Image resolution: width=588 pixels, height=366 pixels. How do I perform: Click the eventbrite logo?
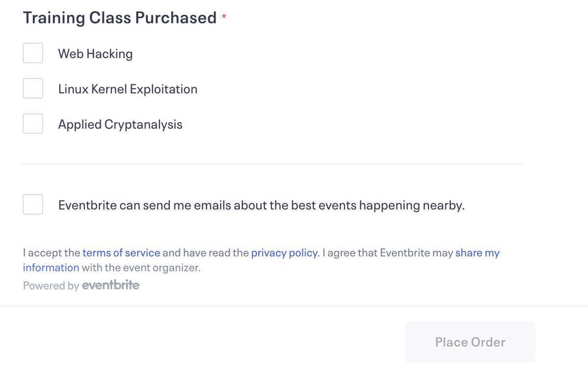tap(111, 285)
